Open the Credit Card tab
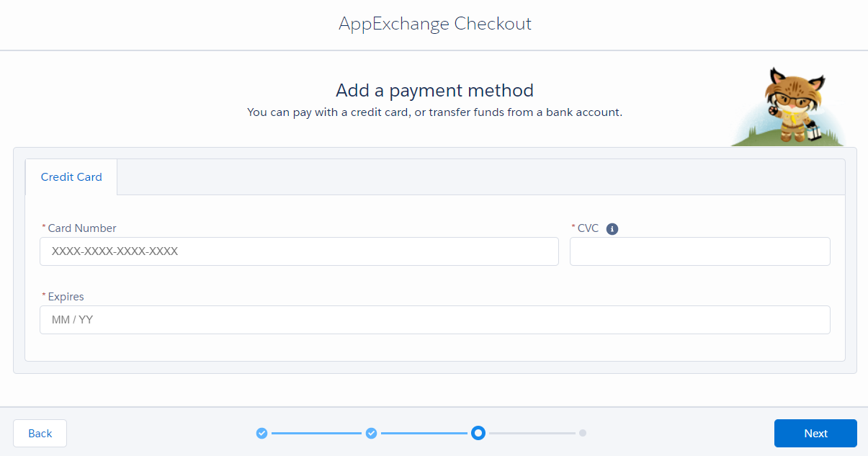The image size is (868, 456). (x=71, y=177)
